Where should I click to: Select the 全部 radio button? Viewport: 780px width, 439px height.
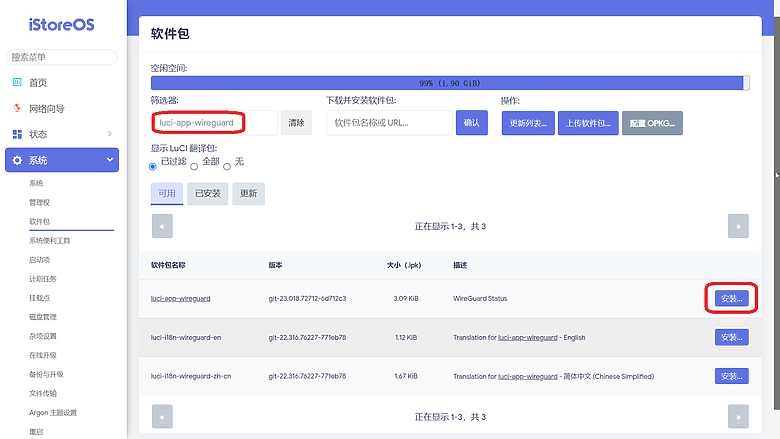194,167
